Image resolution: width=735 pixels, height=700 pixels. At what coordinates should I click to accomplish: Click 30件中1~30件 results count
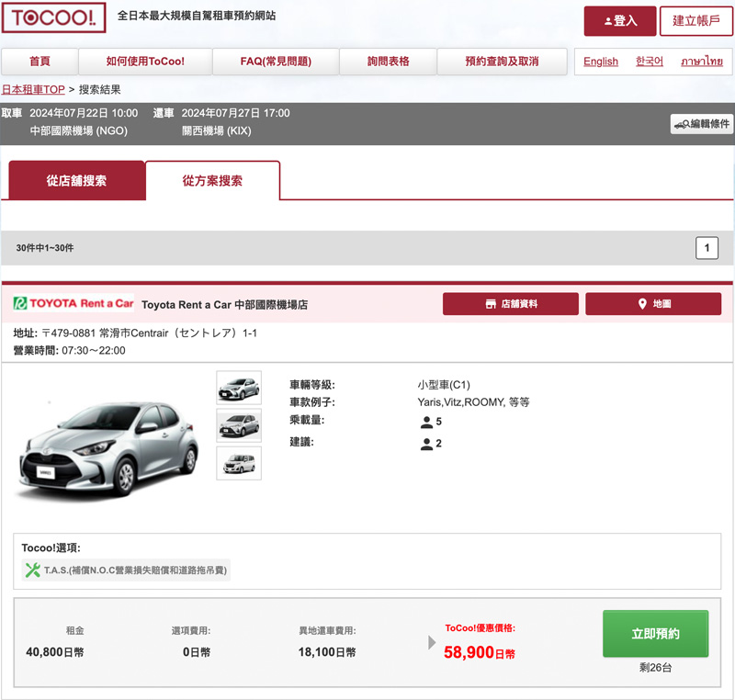(45, 248)
